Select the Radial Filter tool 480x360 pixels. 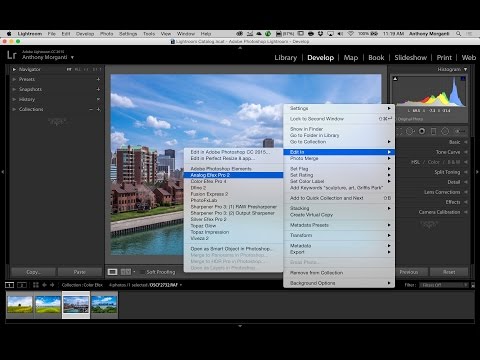coord(445,131)
